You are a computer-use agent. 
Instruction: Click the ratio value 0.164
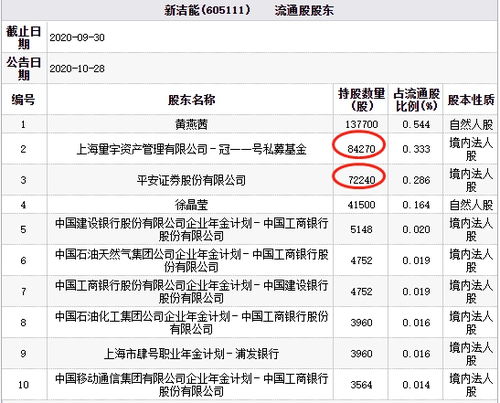[416, 205]
